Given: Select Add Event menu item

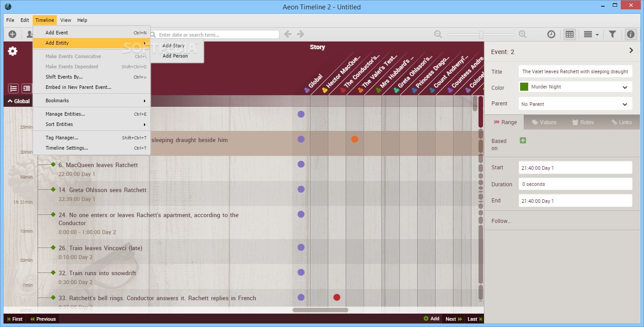Looking at the screenshot, I should [x=92, y=33].
